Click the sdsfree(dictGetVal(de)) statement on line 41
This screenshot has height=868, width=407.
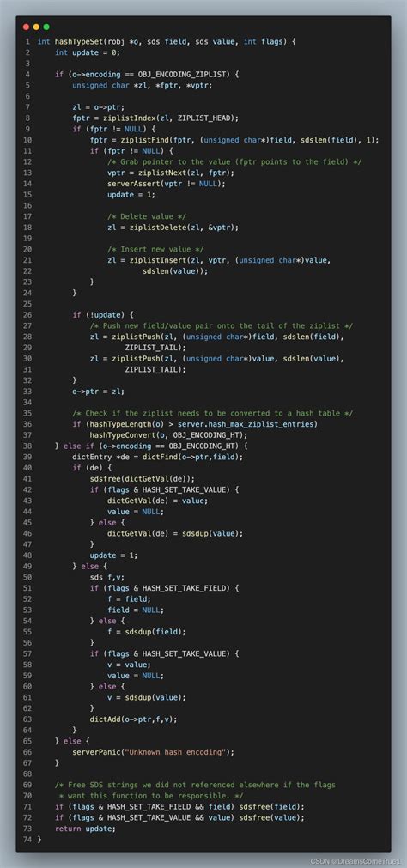point(143,478)
